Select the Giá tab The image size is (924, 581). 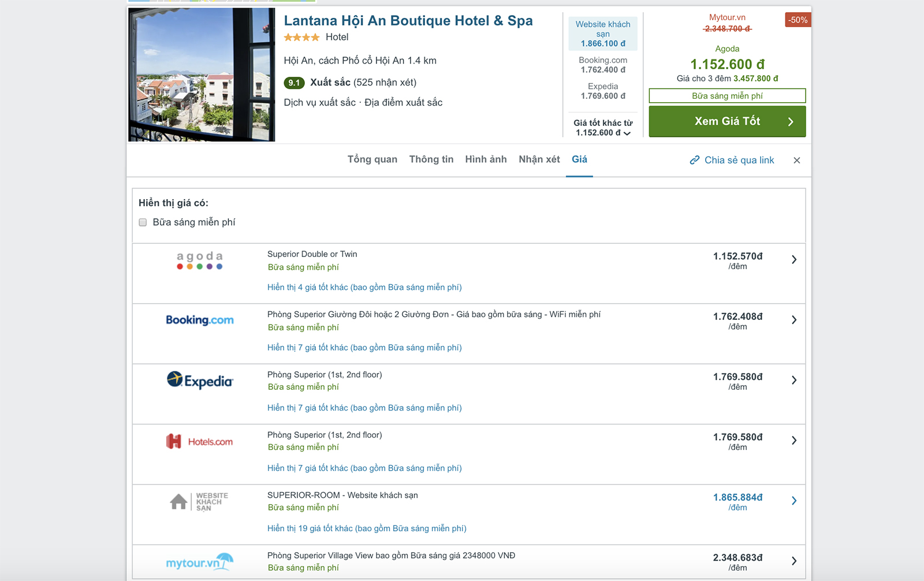pyautogui.click(x=579, y=159)
